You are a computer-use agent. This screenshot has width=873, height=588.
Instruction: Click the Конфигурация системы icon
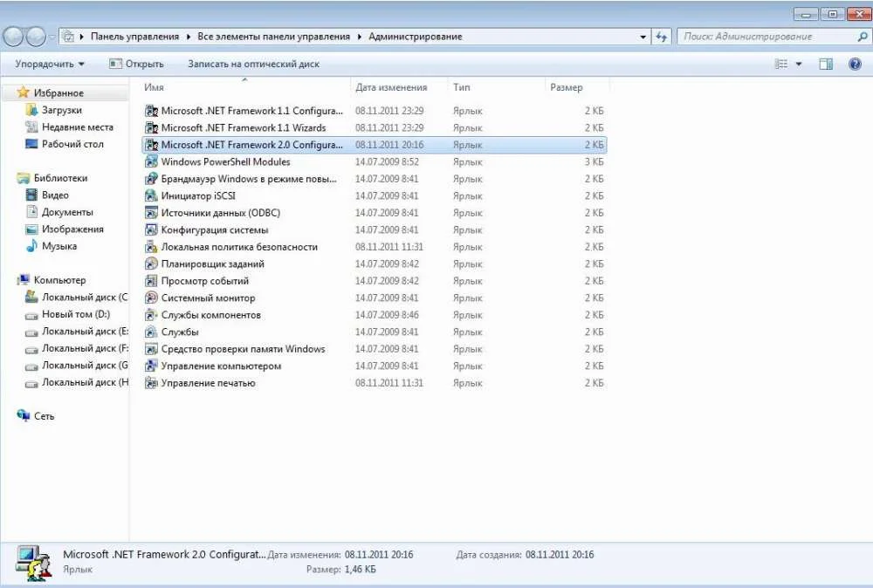point(151,229)
